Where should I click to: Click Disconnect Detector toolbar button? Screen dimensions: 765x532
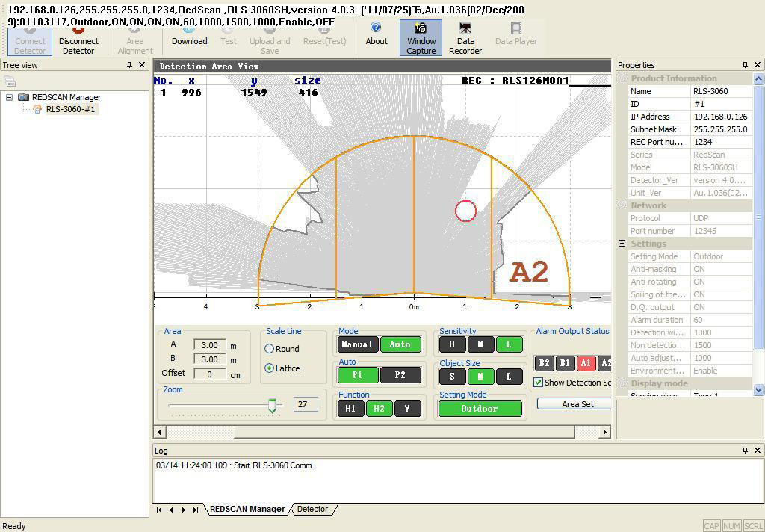(78, 41)
